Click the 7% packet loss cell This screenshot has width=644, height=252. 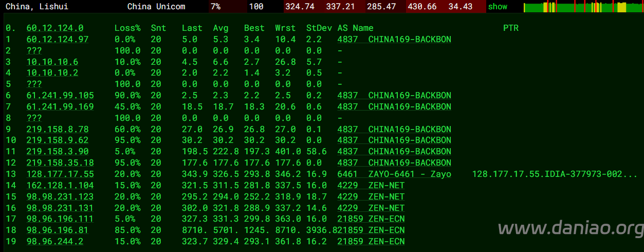(215, 7)
